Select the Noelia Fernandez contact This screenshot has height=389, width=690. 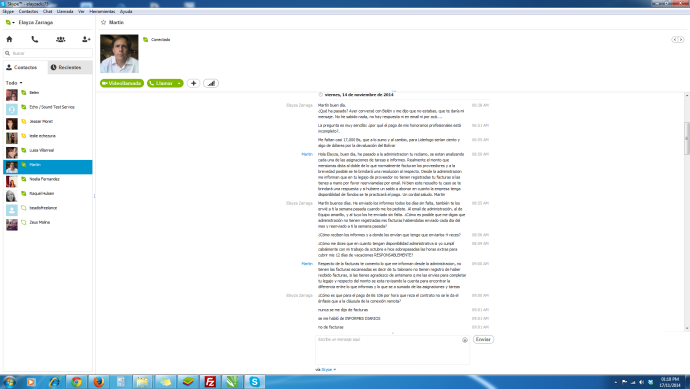pos(48,179)
